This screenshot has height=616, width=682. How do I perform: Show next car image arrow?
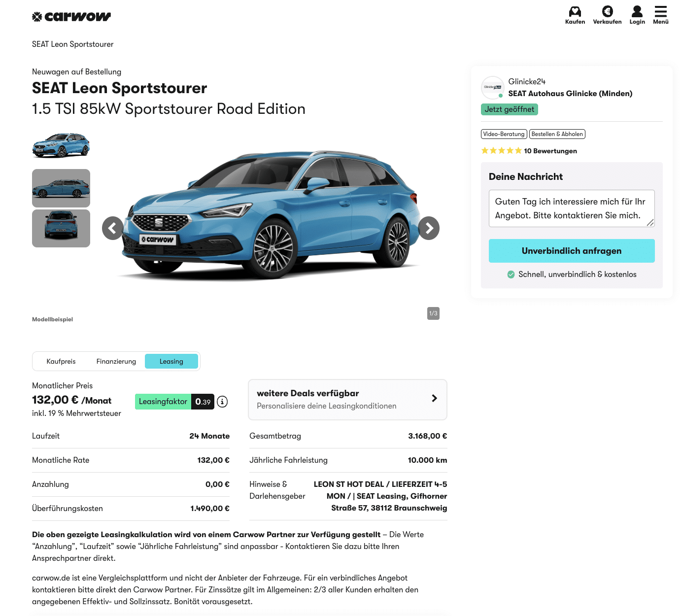[x=429, y=228]
